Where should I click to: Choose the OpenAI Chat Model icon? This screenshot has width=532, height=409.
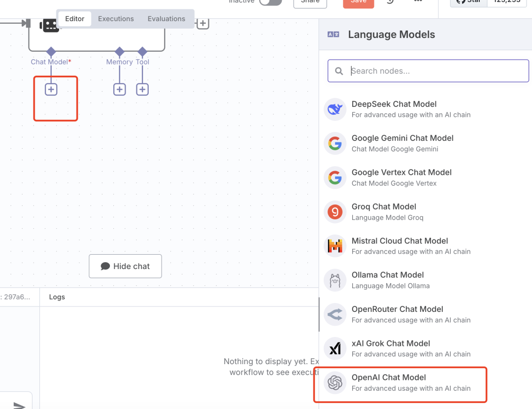[x=335, y=383]
